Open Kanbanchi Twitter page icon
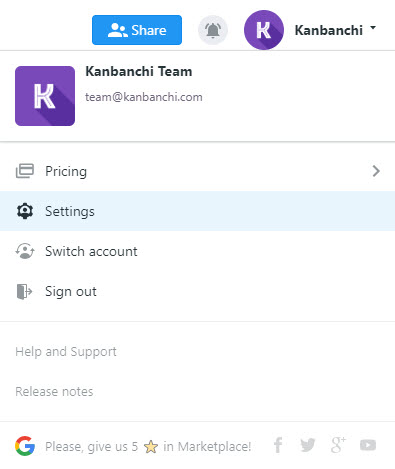 (307, 445)
